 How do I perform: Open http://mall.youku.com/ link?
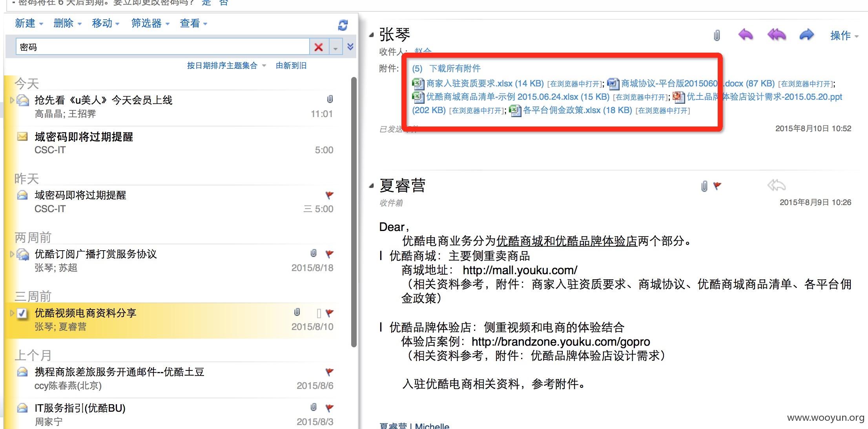click(x=520, y=270)
